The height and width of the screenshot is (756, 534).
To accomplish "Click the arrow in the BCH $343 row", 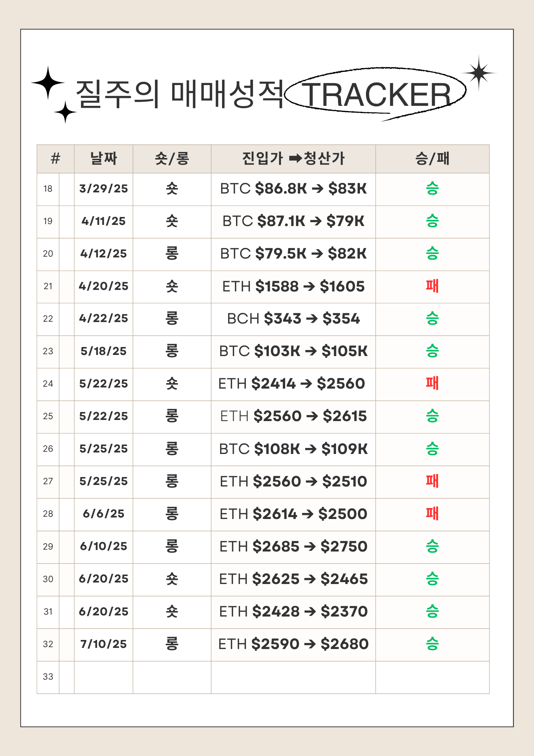I will 312,319.
